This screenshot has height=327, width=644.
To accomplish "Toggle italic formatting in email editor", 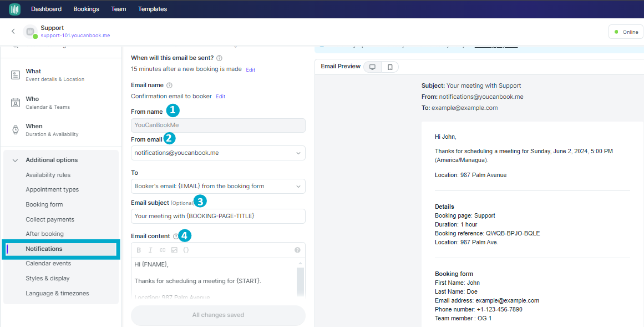I will (150, 250).
